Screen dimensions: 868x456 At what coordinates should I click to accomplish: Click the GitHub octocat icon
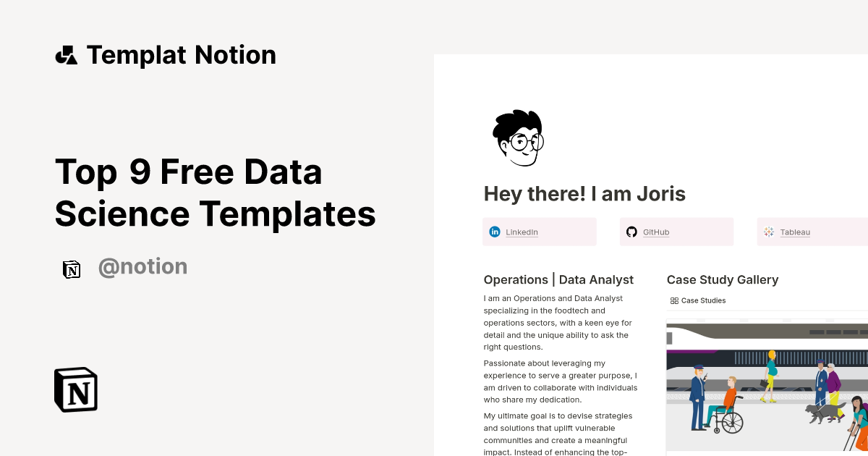pyautogui.click(x=632, y=232)
